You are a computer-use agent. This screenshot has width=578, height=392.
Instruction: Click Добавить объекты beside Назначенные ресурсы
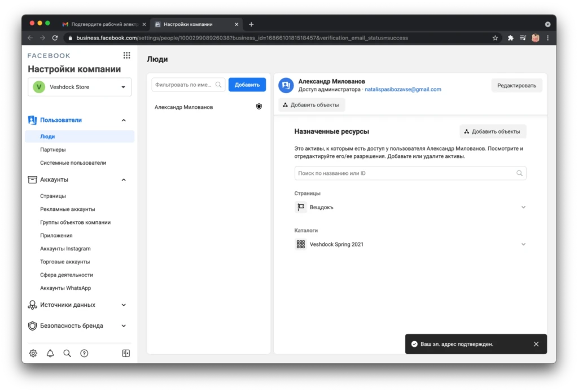tap(492, 131)
